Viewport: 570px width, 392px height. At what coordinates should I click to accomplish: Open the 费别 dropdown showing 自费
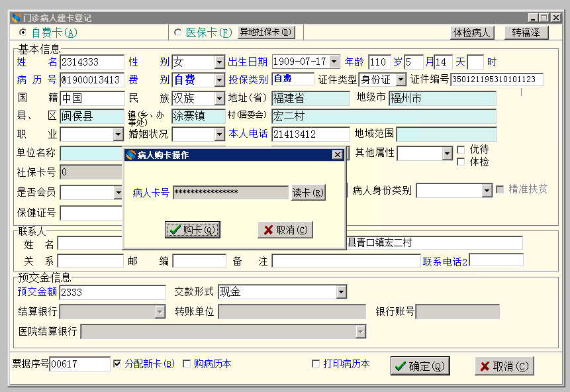(219, 80)
